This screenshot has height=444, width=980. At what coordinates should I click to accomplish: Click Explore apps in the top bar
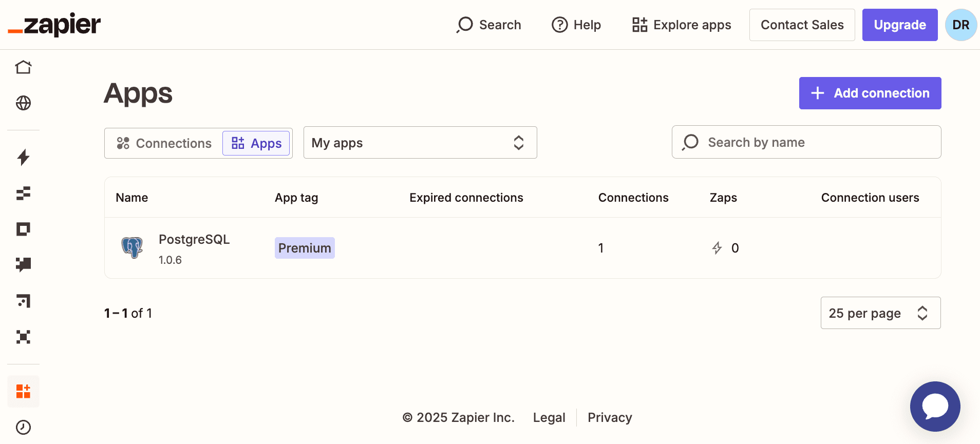(x=682, y=25)
